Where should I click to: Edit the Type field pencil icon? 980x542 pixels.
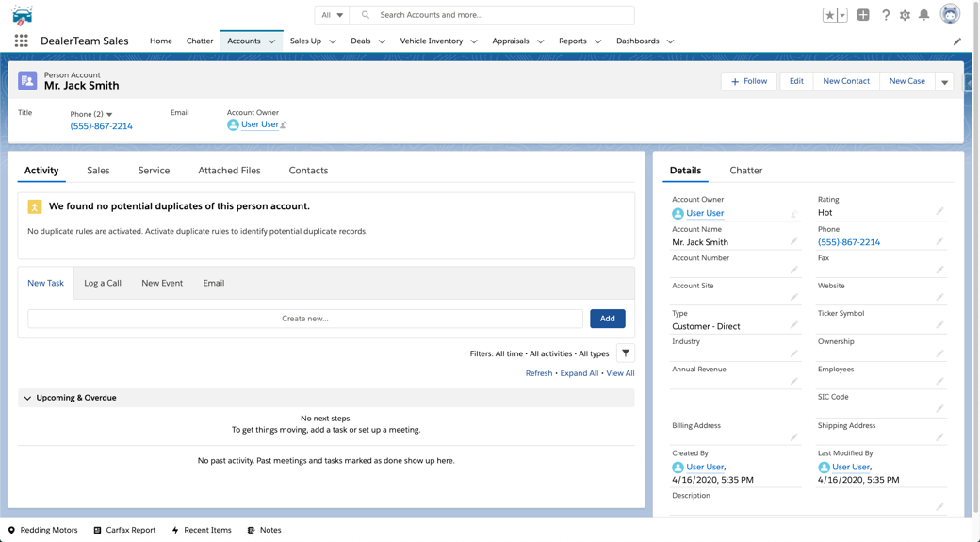pyautogui.click(x=793, y=325)
